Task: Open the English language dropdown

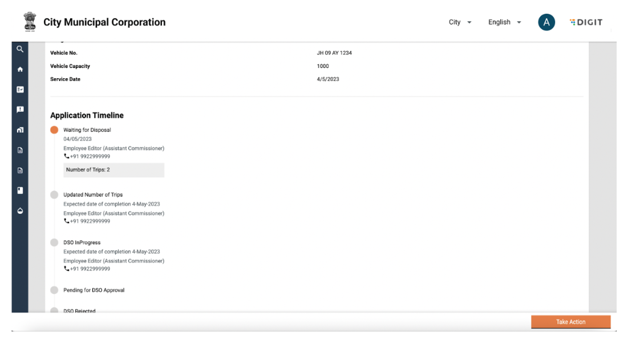Action: click(504, 22)
